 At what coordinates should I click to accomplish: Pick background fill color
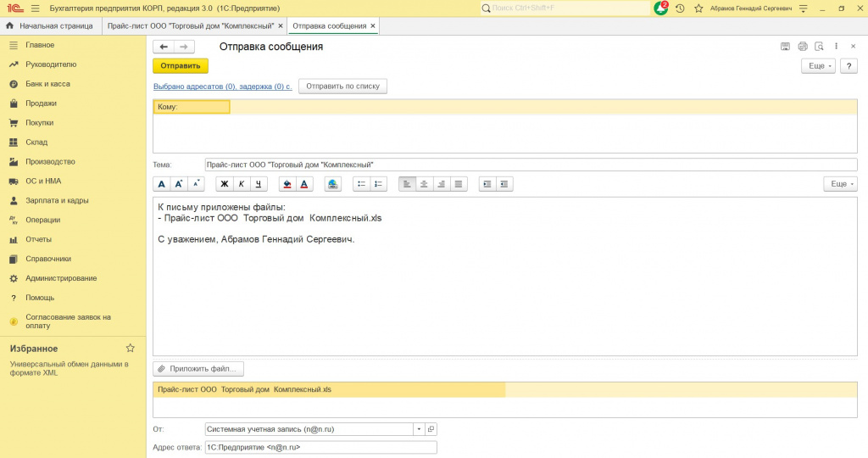pyautogui.click(x=287, y=184)
